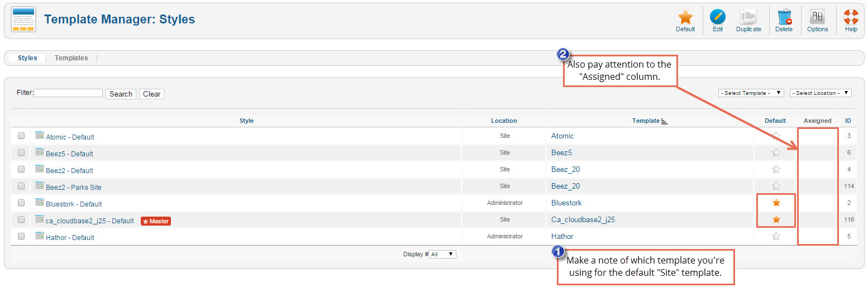
Task: Check the Beez2 - Parks Site checkbox
Action: tap(21, 186)
